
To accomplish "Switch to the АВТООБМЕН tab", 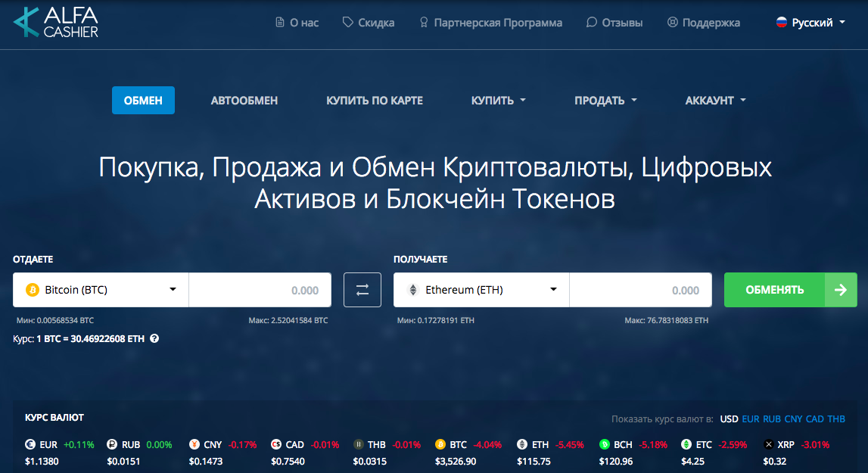I will 244,100.
